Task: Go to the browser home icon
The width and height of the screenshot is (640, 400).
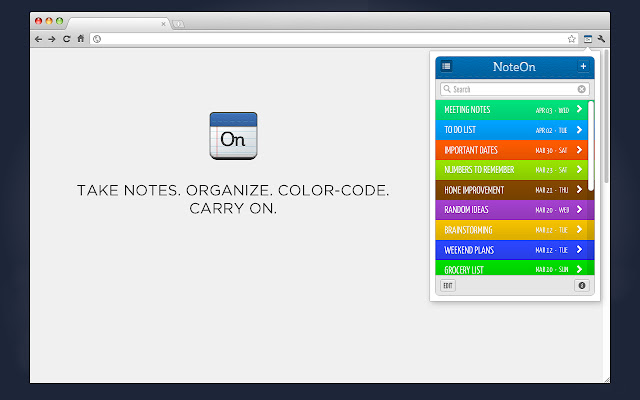Action: [80, 39]
